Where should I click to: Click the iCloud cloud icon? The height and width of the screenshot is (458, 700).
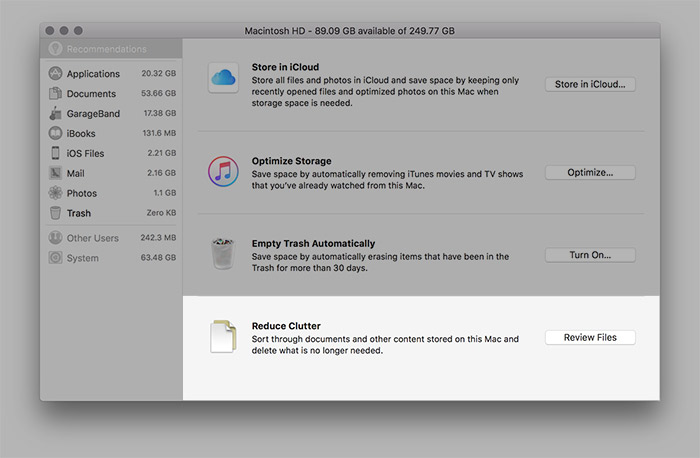pos(223,78)
